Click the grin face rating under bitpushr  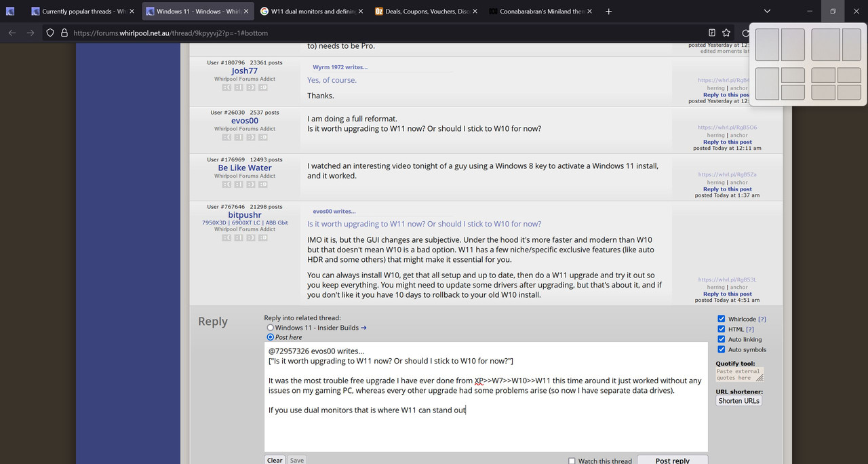262,237
